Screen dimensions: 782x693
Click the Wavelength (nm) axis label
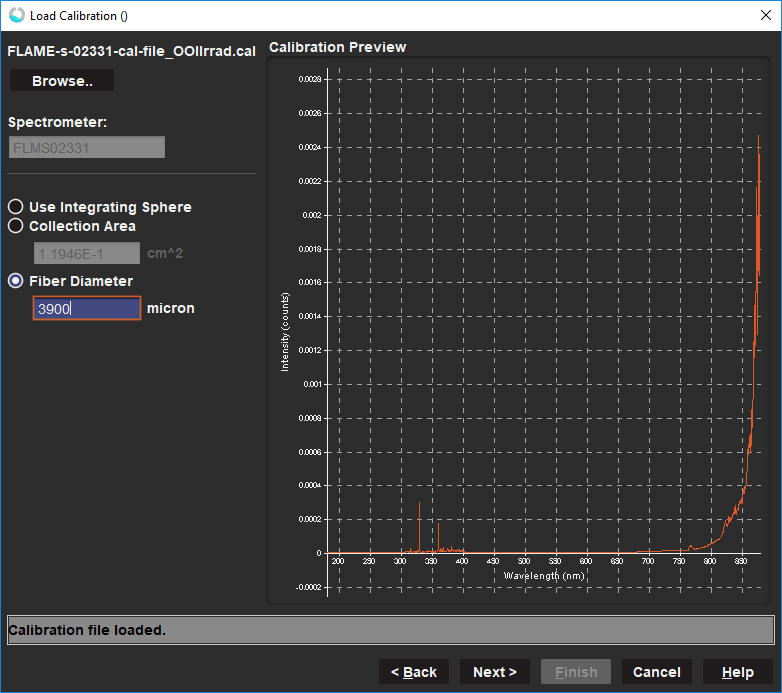click(544, 576)
